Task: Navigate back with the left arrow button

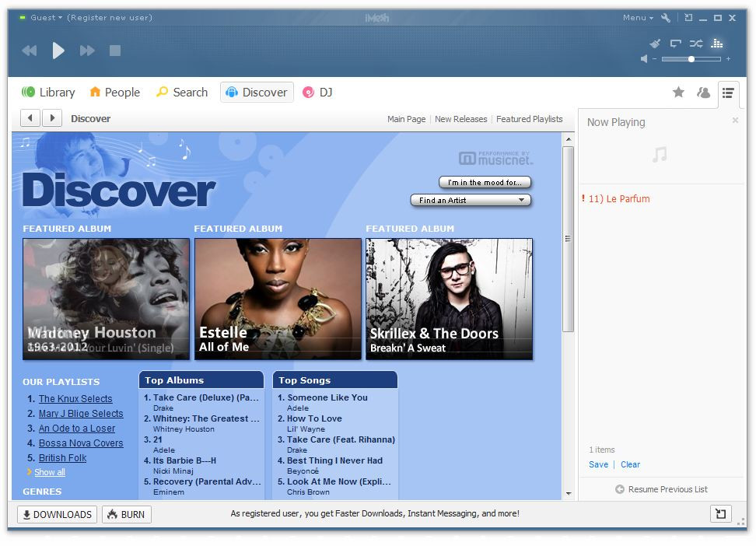Action: coord(30,118)
